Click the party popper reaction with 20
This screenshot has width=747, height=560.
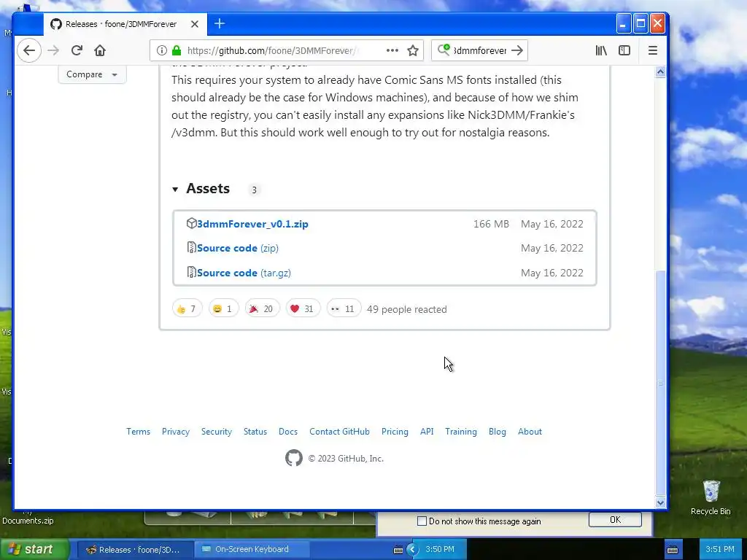tap(262, 309)
